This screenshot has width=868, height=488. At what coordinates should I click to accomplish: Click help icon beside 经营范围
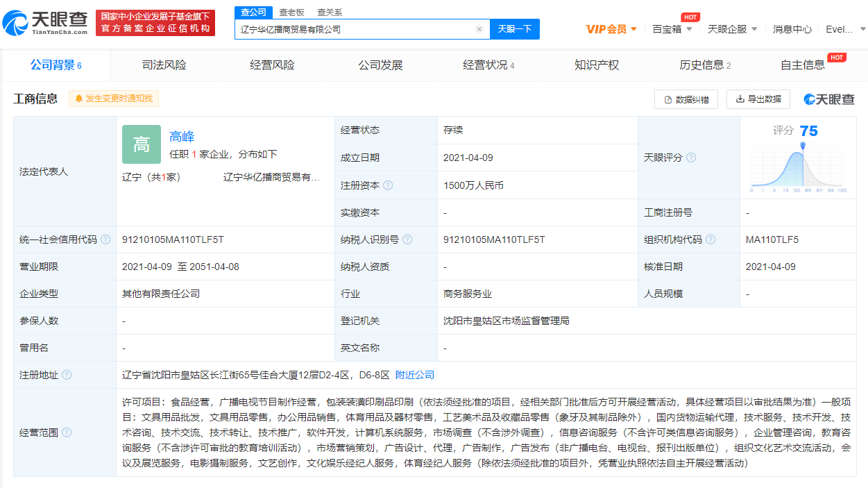tap(67, 432)
